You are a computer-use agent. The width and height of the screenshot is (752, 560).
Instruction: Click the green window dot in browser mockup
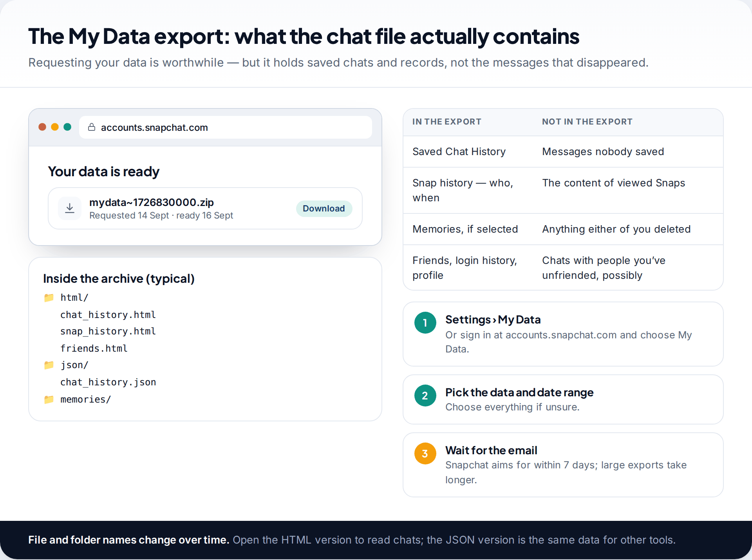(67, 127)
